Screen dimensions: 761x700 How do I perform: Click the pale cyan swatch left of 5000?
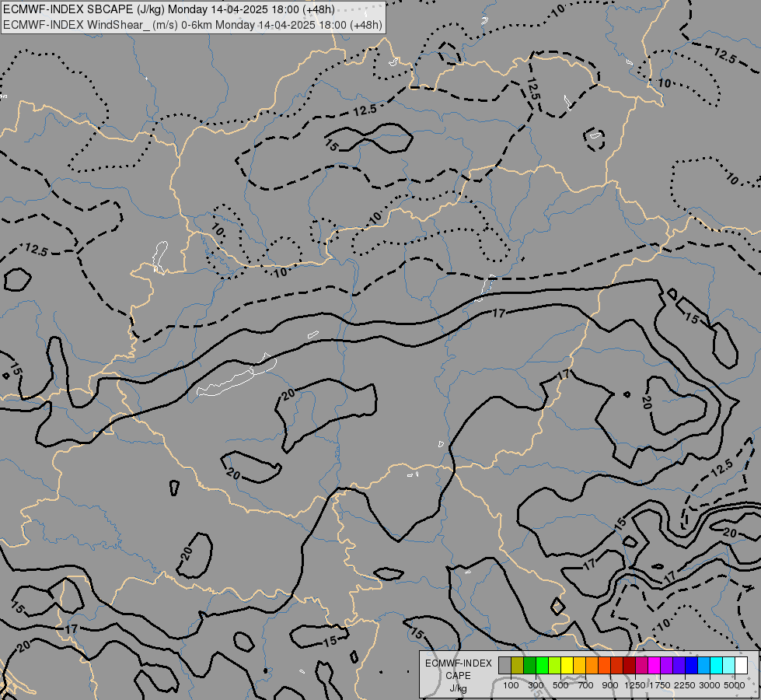729,666
